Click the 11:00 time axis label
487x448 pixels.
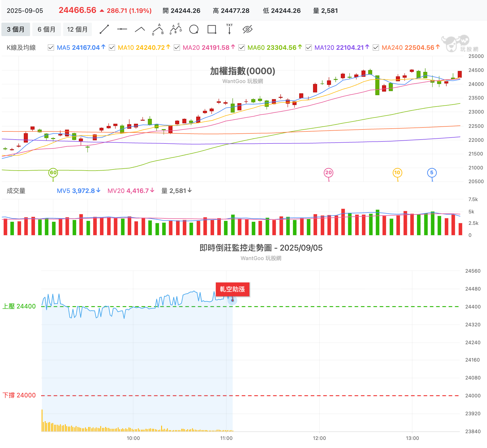click(226, 438)
